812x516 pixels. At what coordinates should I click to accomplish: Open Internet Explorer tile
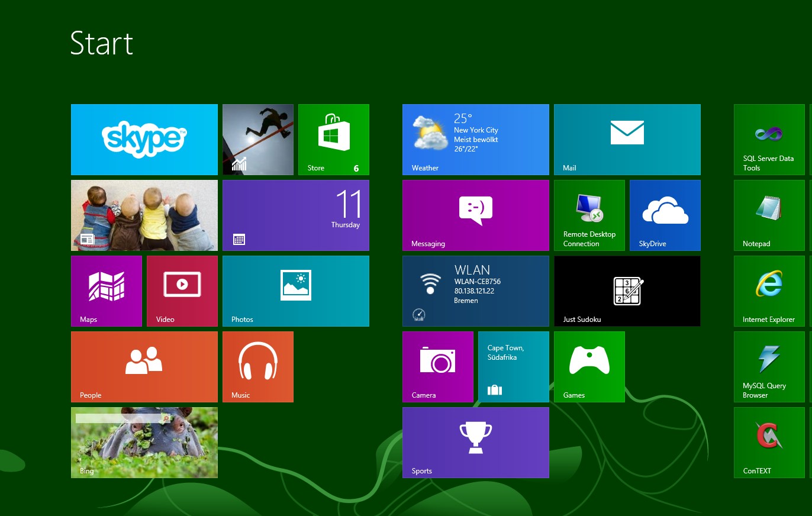pyautogui.click(x=769, y=291)
